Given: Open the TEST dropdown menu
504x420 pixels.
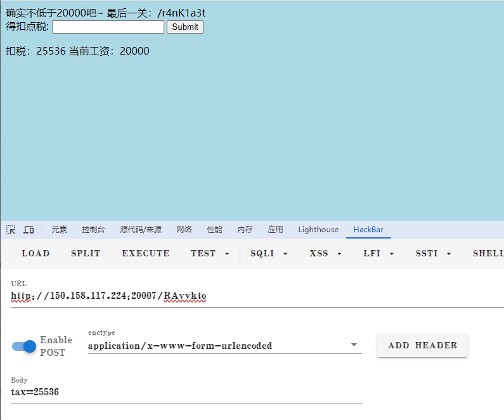Looking at the screenshot, I should [210, 253].
